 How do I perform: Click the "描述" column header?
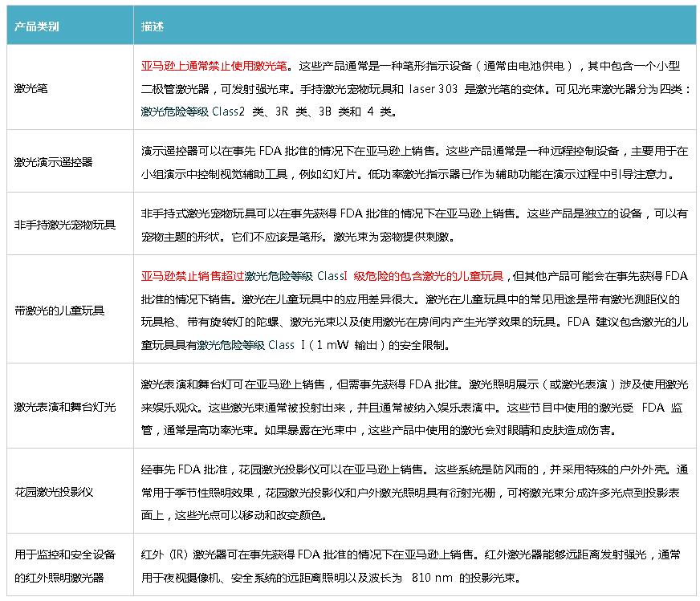tap(152, 26)
